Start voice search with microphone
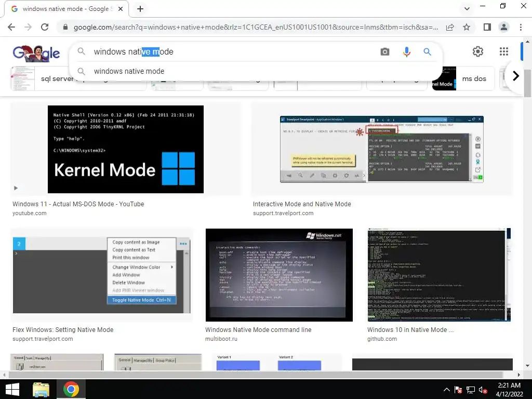This screenshot has height=399, width=532. point(406,51)
